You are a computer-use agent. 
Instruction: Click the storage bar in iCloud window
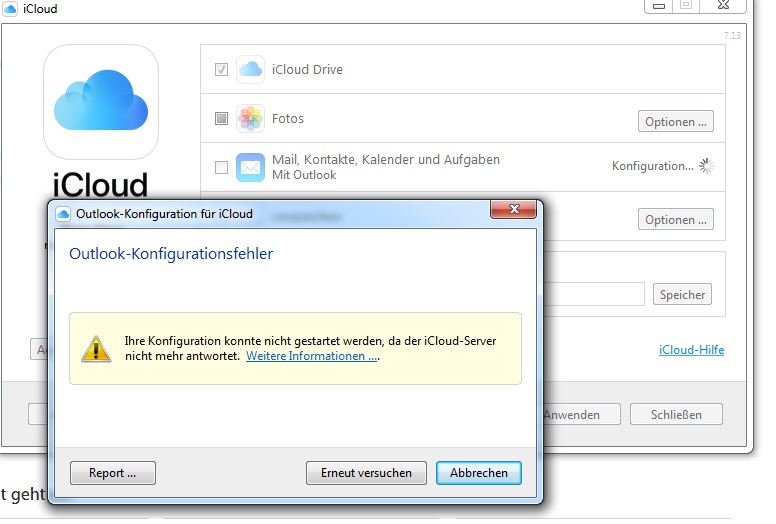(594, 294)
